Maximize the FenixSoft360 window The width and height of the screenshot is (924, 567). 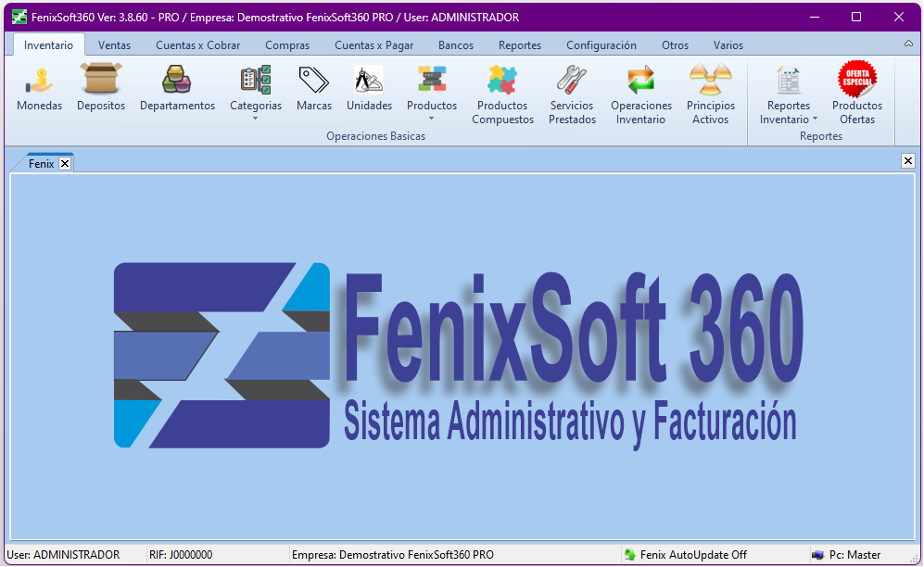[x=857, y=17]
